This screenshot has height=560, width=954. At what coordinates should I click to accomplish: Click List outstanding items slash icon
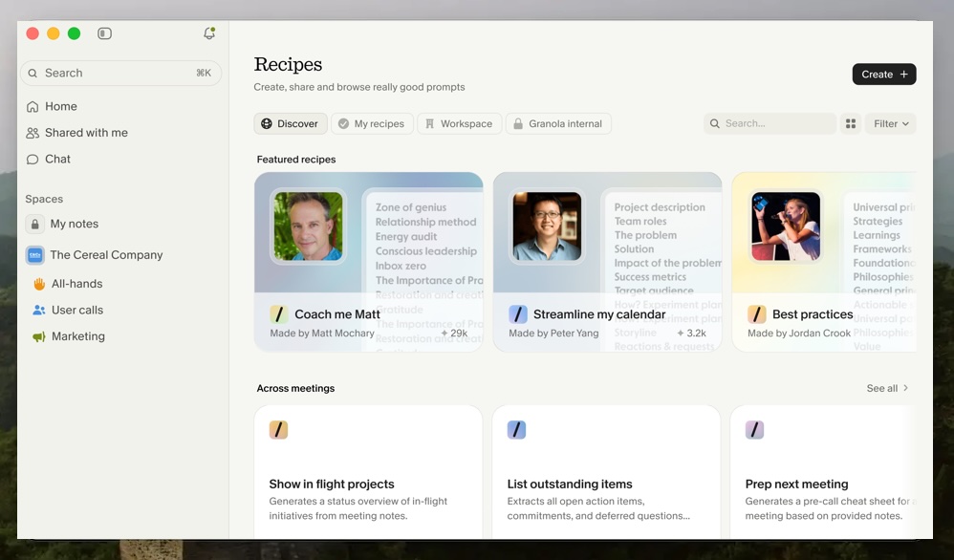point(516,430)
